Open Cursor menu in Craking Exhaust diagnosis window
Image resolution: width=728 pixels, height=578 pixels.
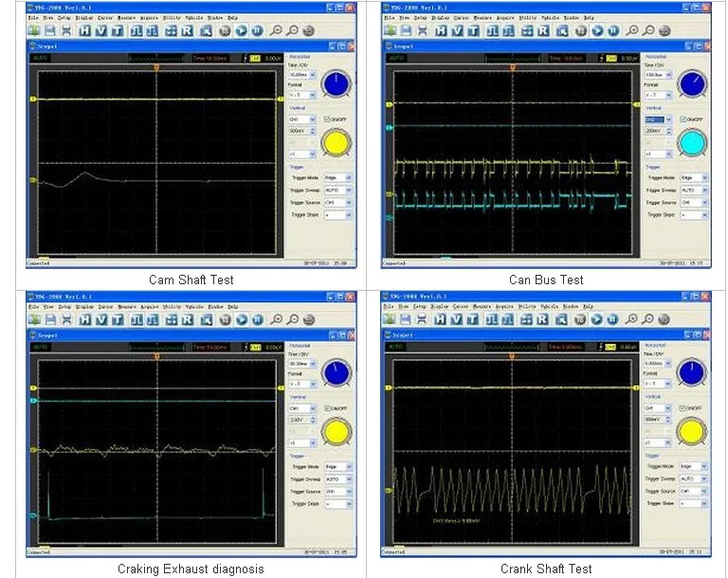[105, 307]
